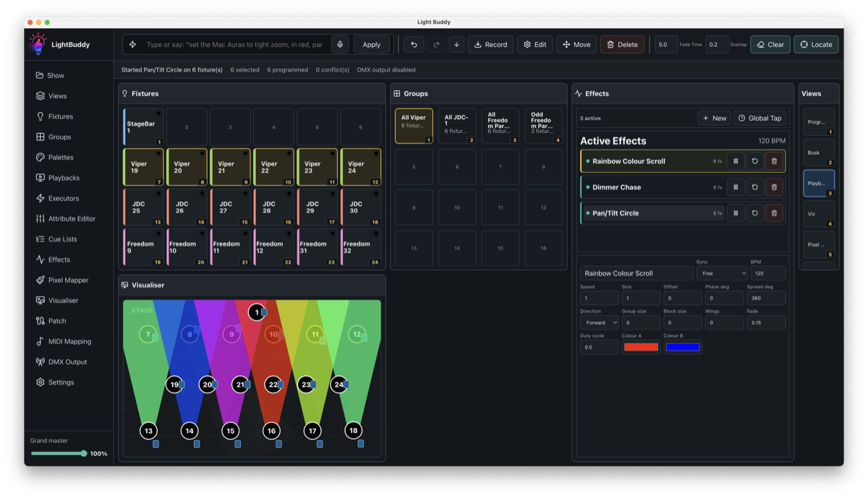Toggle selection of Viper 22 fixture
This screenshot has width=868, height=498.
point(273,168)
